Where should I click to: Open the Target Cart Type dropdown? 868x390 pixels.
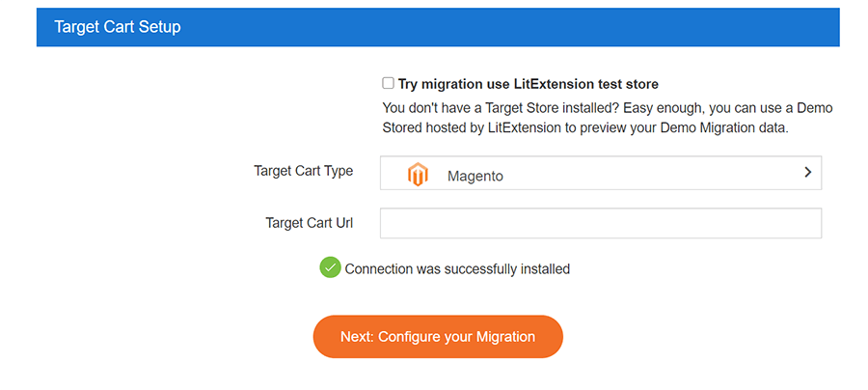click(600, 174)
